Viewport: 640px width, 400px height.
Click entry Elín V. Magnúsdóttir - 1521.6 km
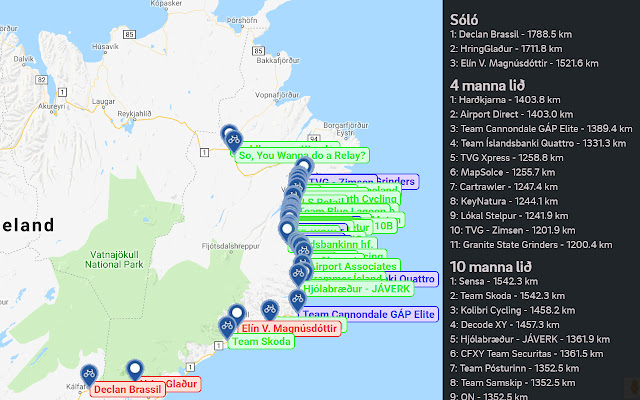pyautogui.click(x=524, y=64)
